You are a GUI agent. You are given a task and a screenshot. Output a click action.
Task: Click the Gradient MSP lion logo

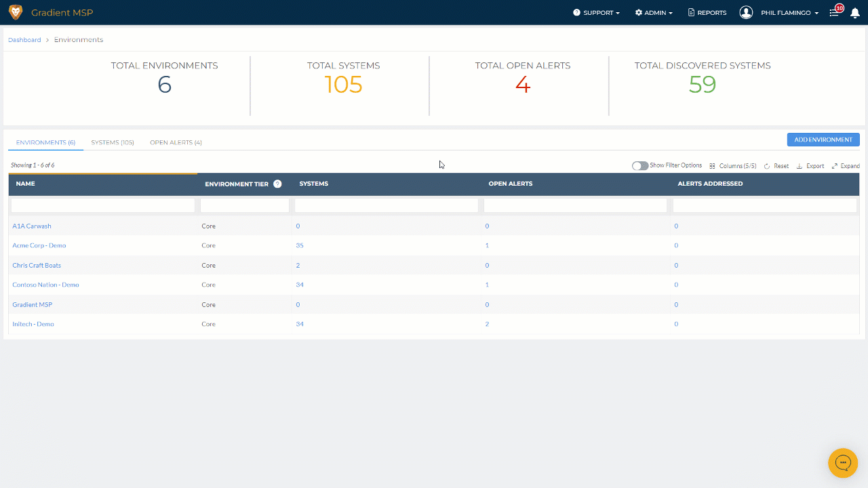pyautogui.click(x=15, y=12)
